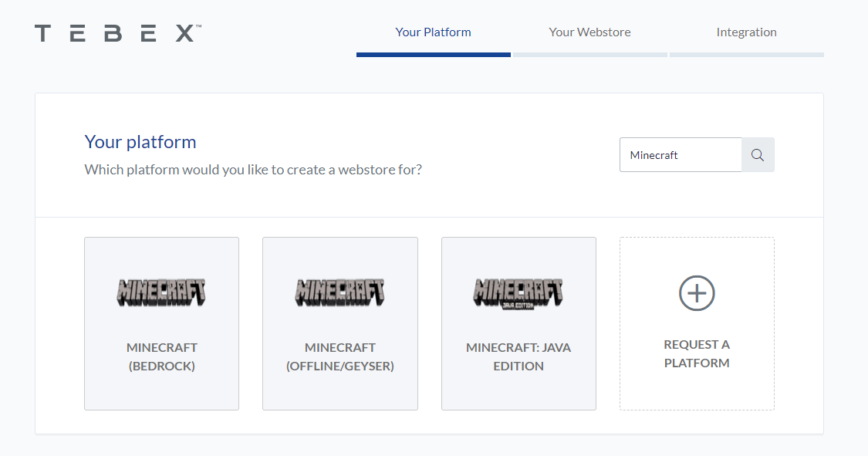Choose the MINECRAFT (OFFLINE/GEYSER) card label
The height and width of the screenshot is (456, 868).
click(340, 356)
